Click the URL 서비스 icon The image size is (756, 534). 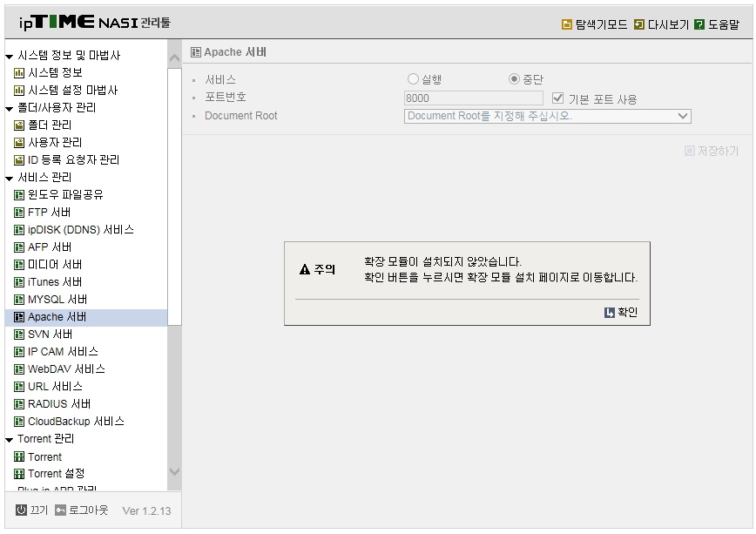[19, 387]
